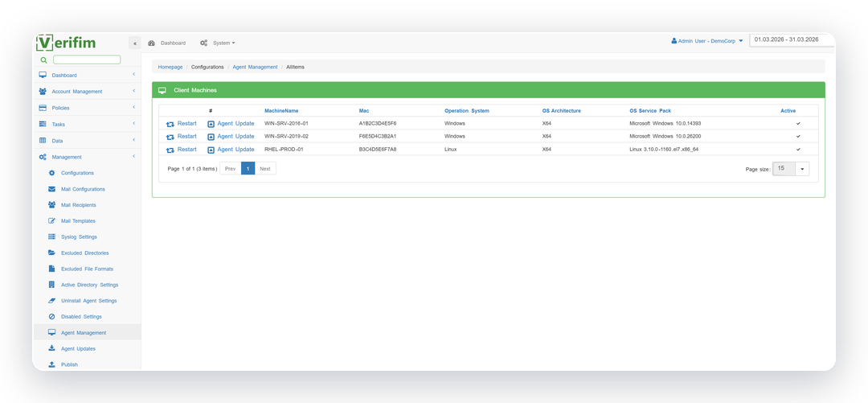
Task: Click the Verifim logo
Action: click(64, 43)
